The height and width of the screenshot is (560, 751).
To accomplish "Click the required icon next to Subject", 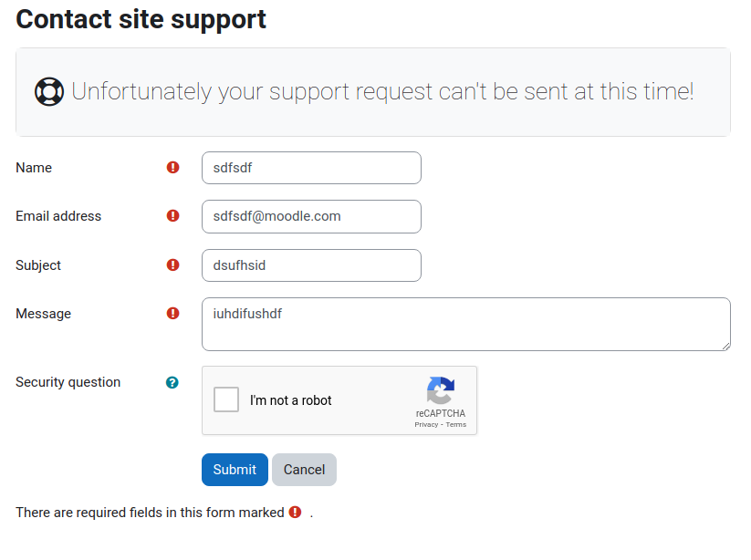I will [x=172, y=264].
